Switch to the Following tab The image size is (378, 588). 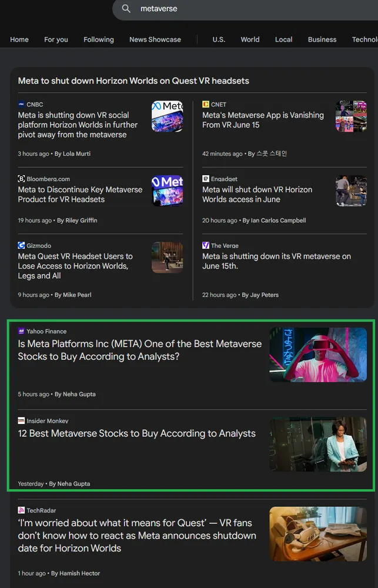point(99,39)
